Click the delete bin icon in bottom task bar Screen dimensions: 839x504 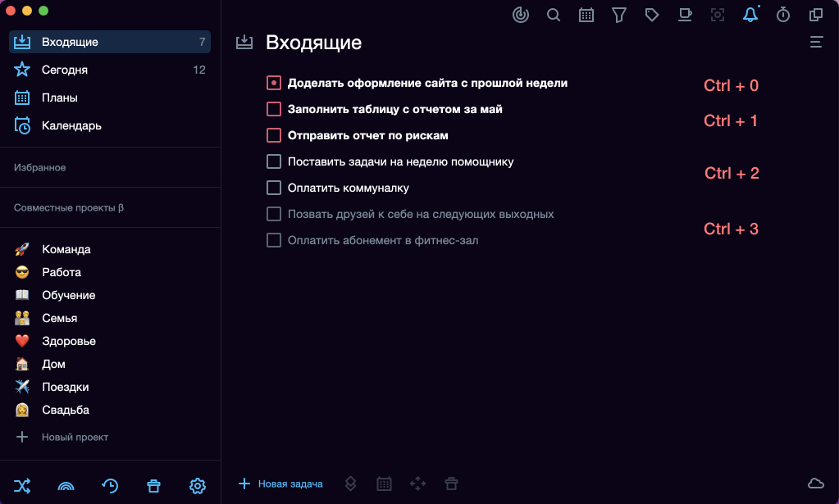[452, 484]
